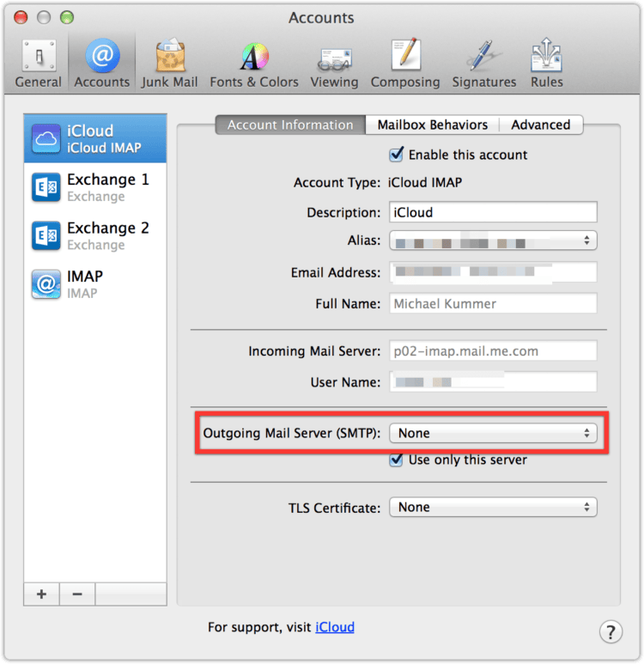This screenshot has height=664, width=644.
Task: Click the Email Address field
Action: (493, 272)
